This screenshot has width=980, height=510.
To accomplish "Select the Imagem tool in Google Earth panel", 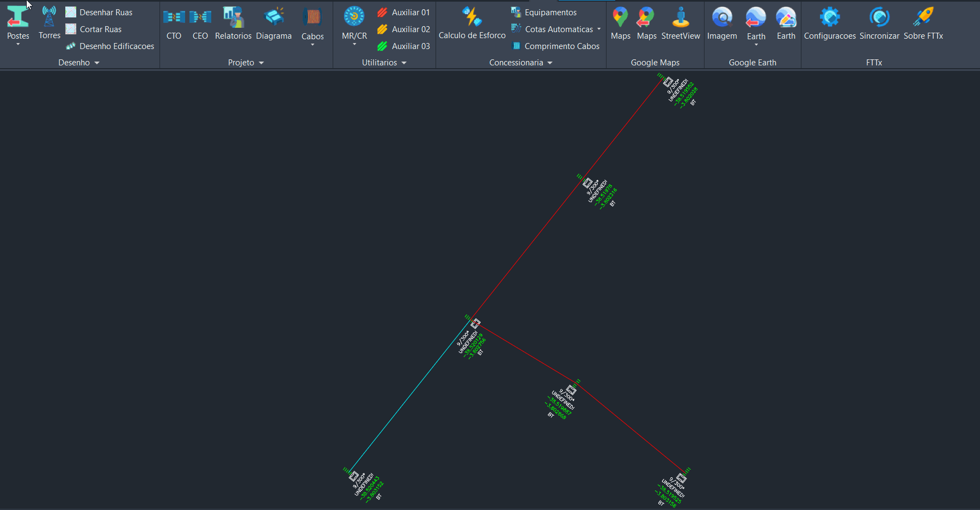I will [x=721, y=22].
